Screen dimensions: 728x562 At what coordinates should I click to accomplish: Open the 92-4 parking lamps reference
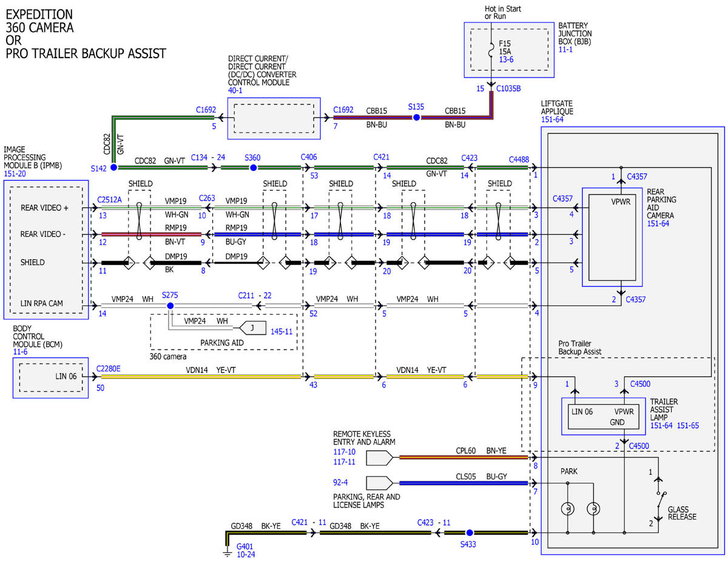[x=341, y=484]
